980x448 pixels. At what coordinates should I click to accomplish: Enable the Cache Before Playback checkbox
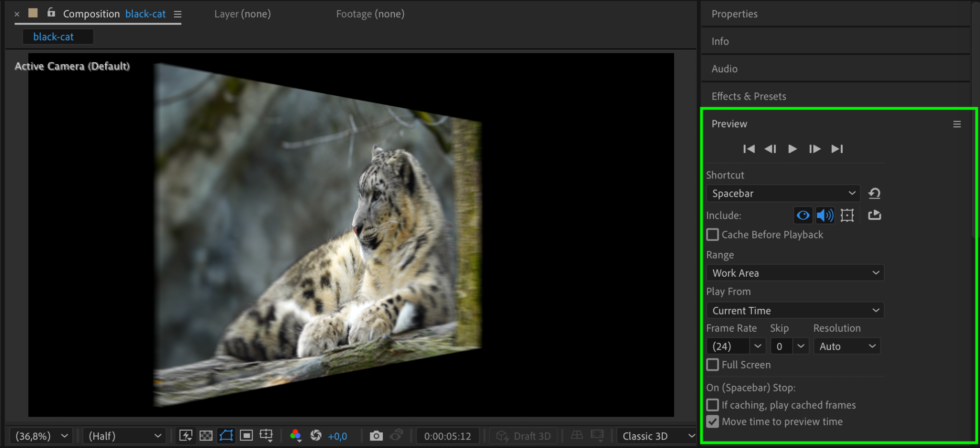(x=713, y=235)
